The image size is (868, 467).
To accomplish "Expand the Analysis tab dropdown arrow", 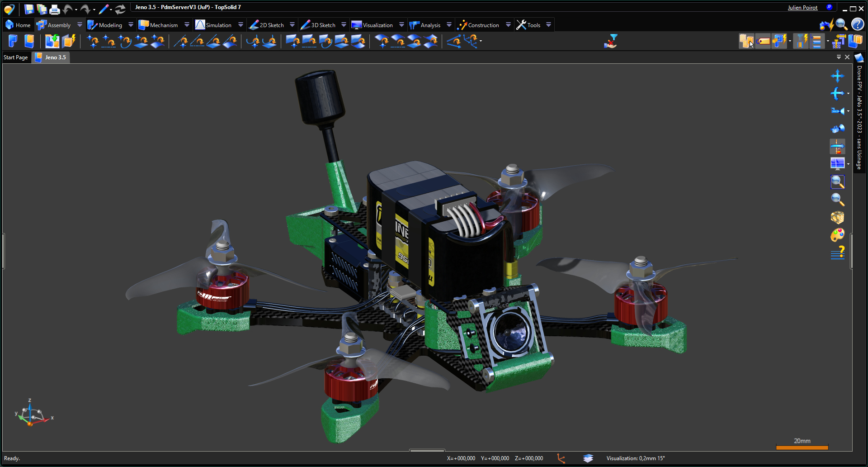I will click(449, 25).
